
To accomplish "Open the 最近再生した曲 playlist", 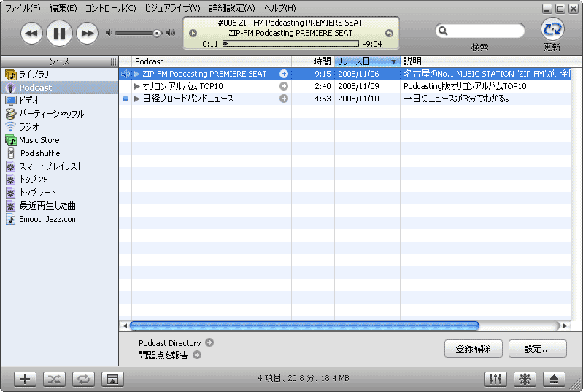I will click(x=60, y=206).
